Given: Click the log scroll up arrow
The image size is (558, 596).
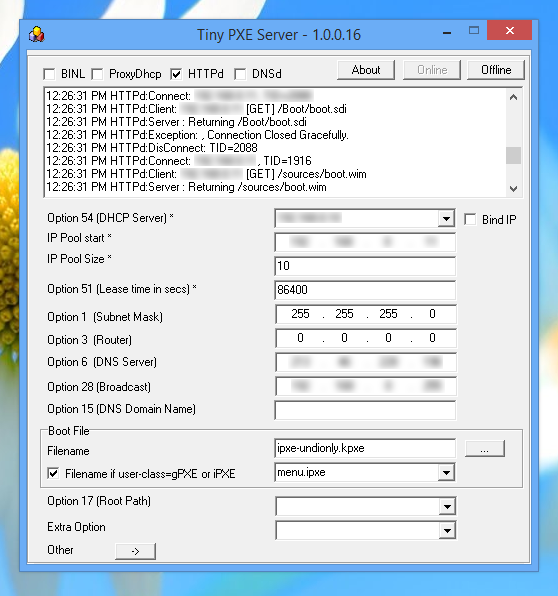Looking at the screenshot, I should point(514,97).
